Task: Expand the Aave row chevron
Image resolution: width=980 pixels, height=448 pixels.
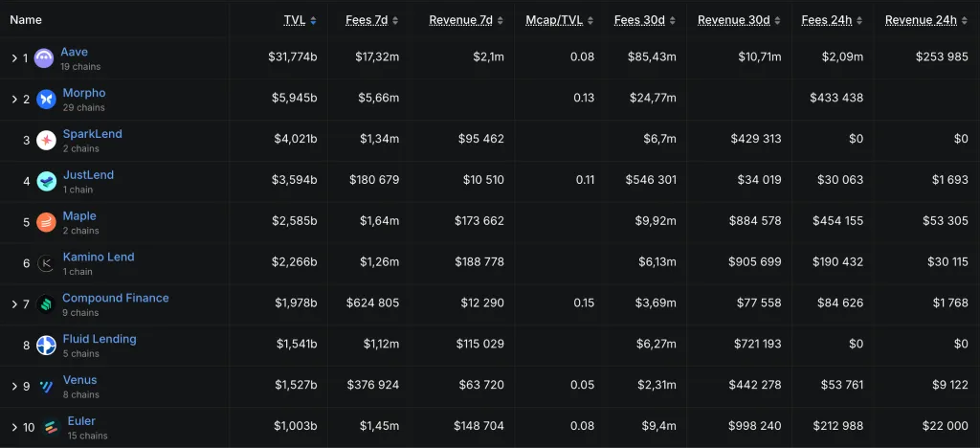Action: [x=14, y=58]
